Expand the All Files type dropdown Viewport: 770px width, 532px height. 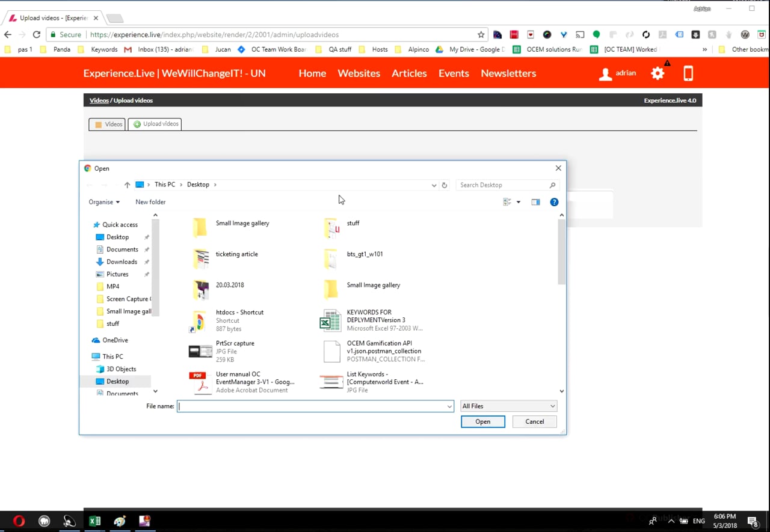(x=508, y=406)
